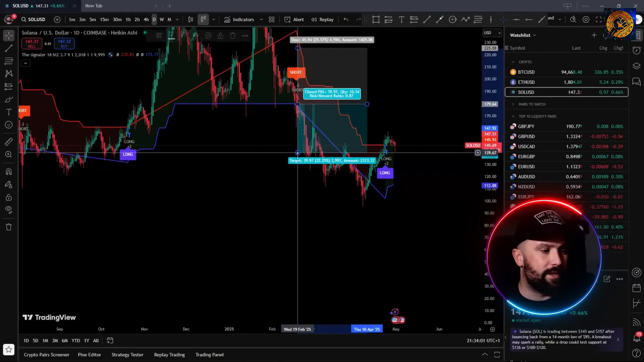Start bar Replay mode
Image resolution: width=644 pixels, height=362 pixels.
click(x=322, y=19)
